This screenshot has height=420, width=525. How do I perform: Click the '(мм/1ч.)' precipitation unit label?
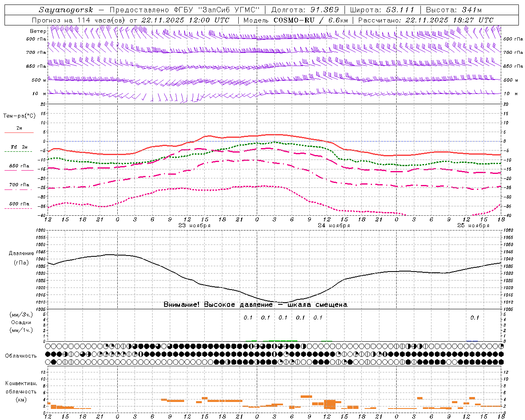tap(21, 330)
